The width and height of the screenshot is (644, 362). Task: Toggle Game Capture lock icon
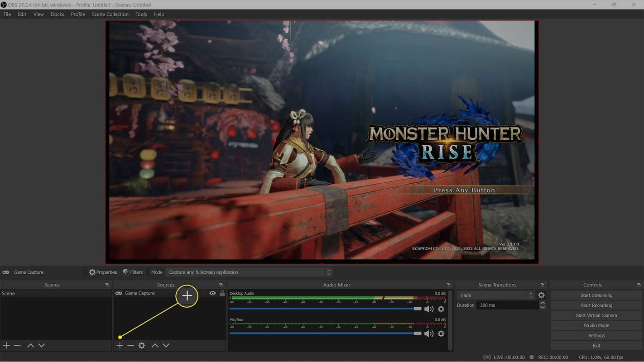click(222, 293)
